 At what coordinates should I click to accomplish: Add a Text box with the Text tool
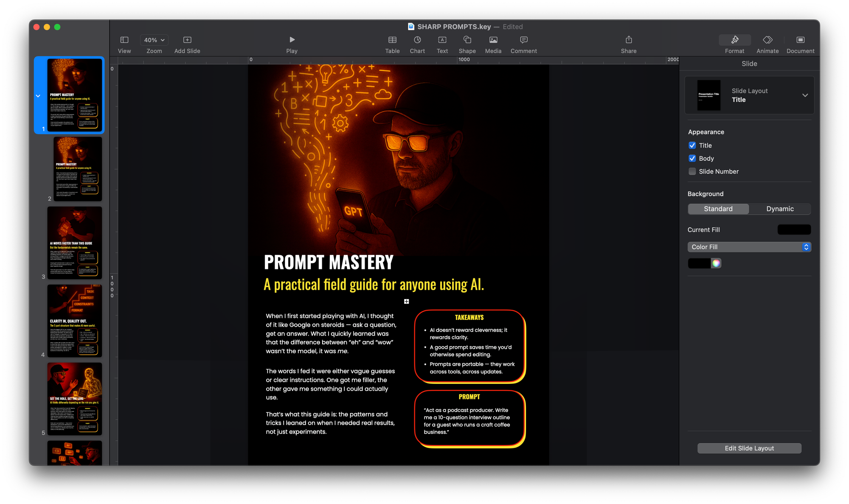442,40
